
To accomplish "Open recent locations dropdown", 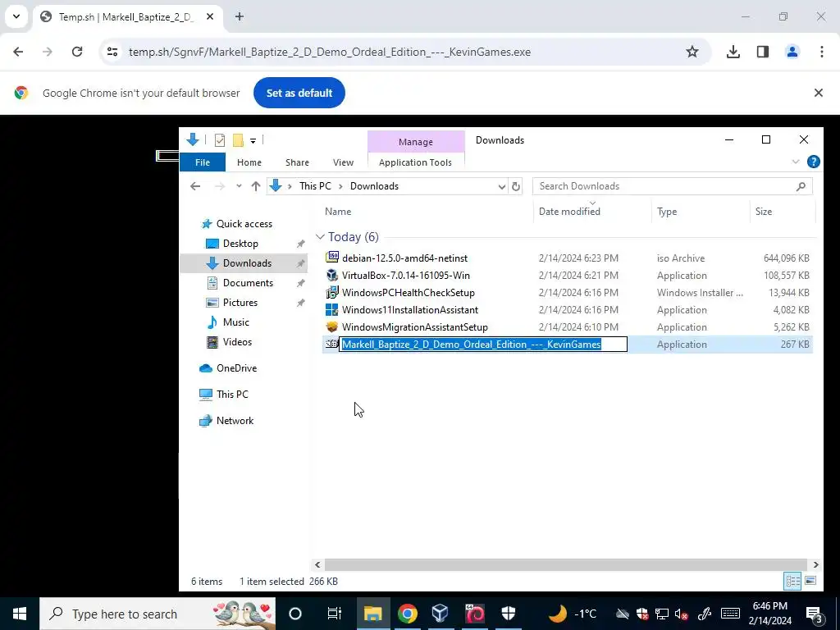I will 239,186.
